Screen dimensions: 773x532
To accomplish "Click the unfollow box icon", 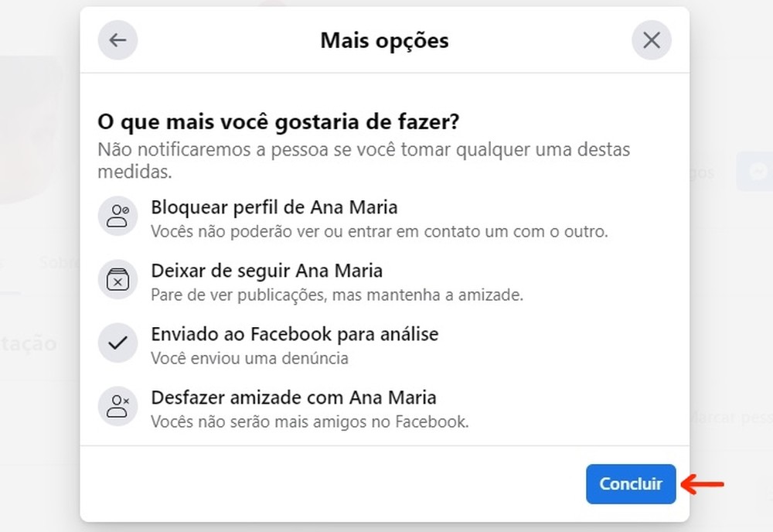I will pyautogui.click(x=117, y=280).
